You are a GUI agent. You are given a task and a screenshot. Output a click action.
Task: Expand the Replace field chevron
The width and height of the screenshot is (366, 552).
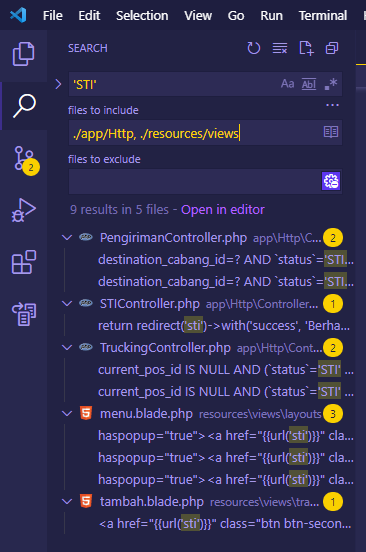[58, 84]
